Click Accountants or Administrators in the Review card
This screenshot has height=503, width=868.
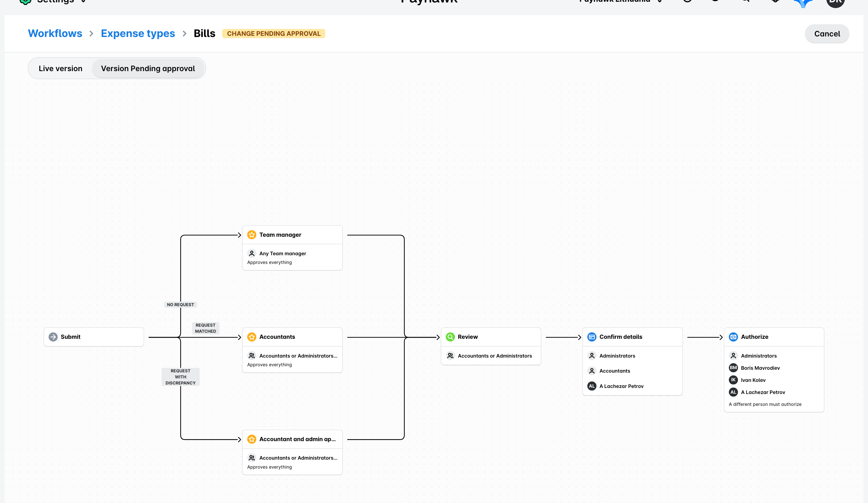click(x=495, y=356)
